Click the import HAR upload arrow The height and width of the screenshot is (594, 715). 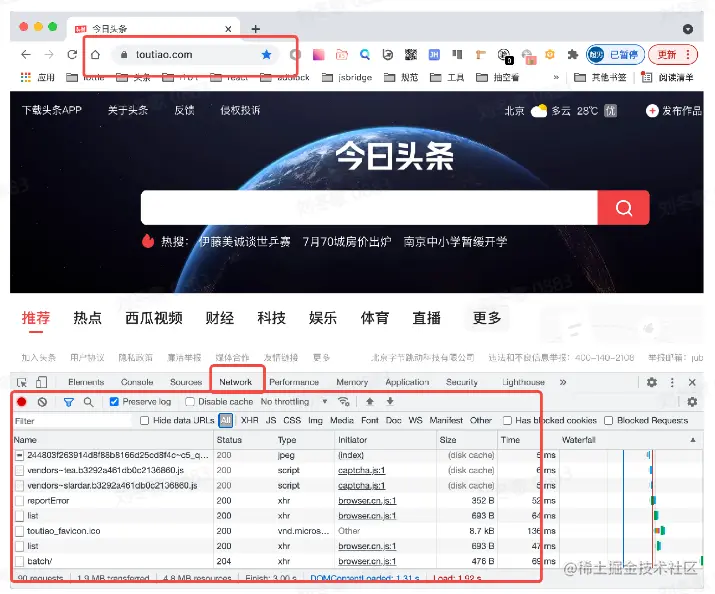tap(370, 401)
